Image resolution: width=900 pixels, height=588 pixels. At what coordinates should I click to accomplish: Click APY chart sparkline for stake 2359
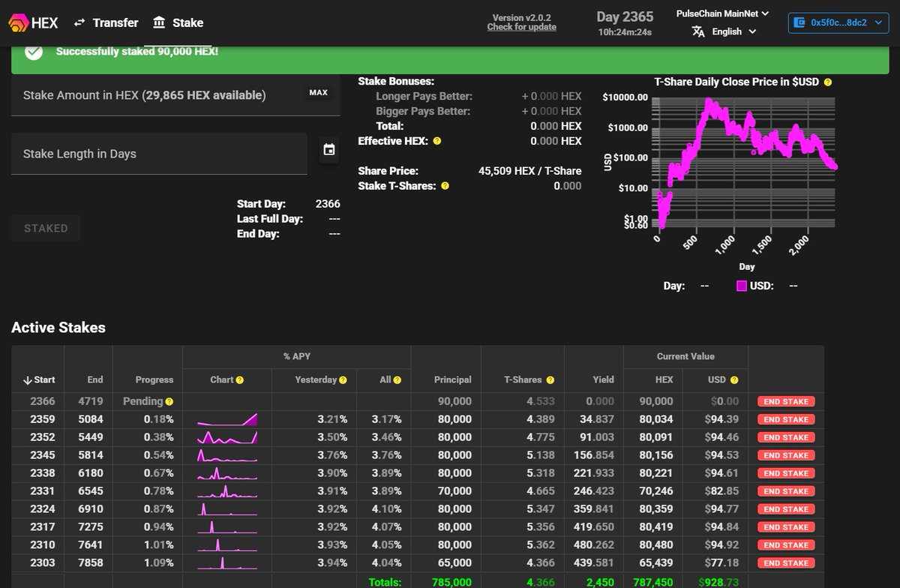pos(227,419)
